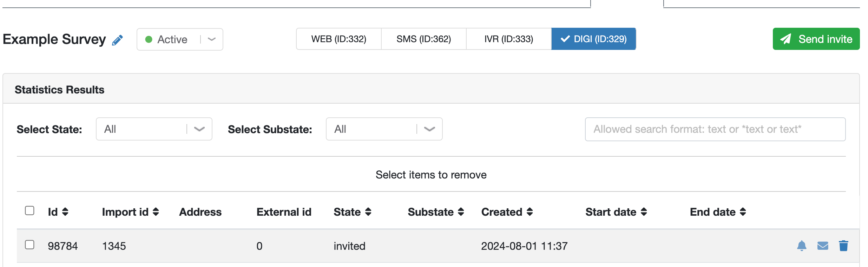Sort by State column arrows
868x267 pixels.
pos(368,212)
